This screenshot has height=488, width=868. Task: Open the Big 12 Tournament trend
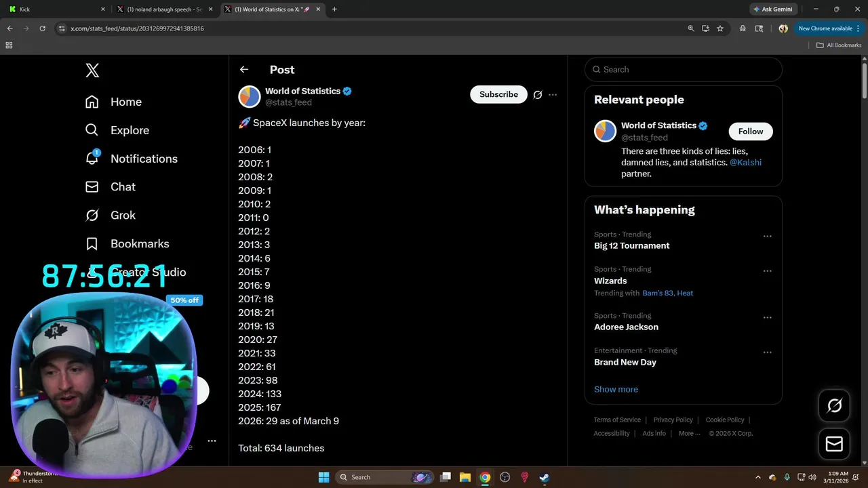[631, 245]
